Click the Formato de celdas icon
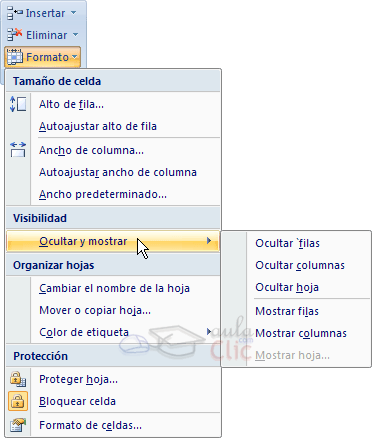This screenshot has height=438, width=372. click(18, 425)
